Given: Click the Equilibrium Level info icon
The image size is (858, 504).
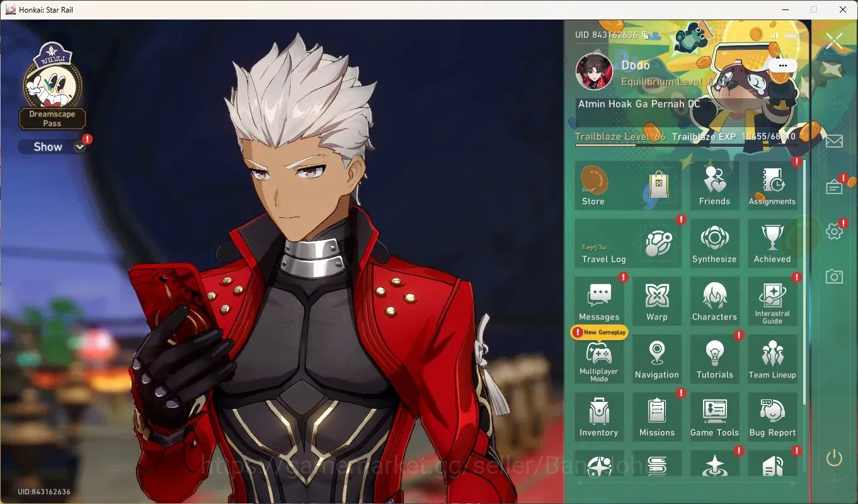Looking at the screenshot, I should click(x=723, y=82).
